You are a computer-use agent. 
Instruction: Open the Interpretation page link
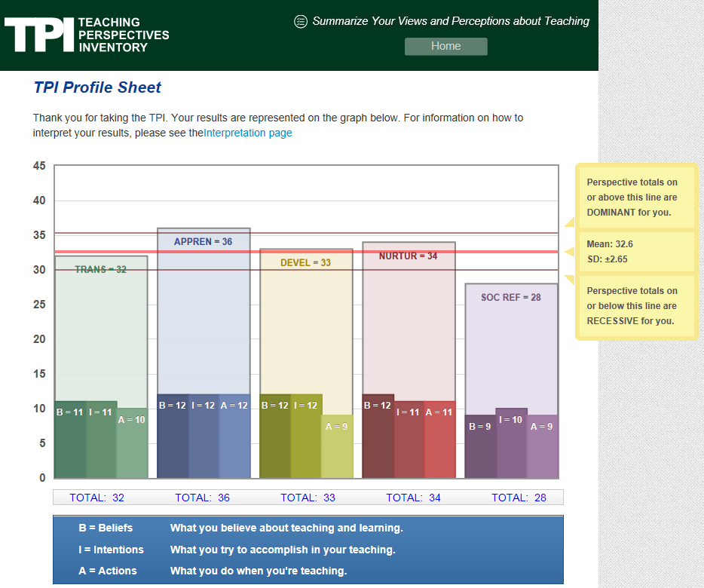point(248,133)
